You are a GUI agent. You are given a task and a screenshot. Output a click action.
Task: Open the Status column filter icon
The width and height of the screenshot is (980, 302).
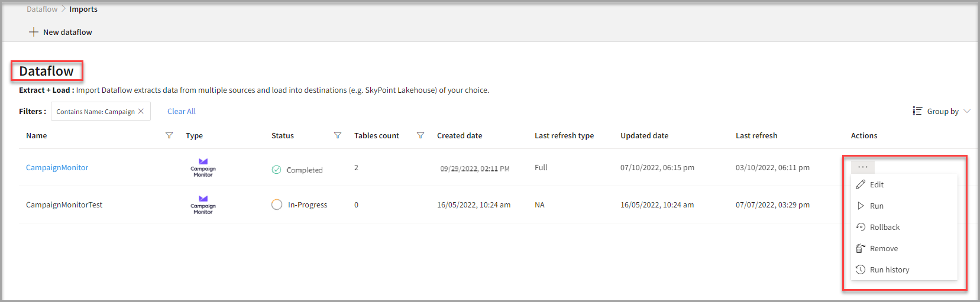338,135
